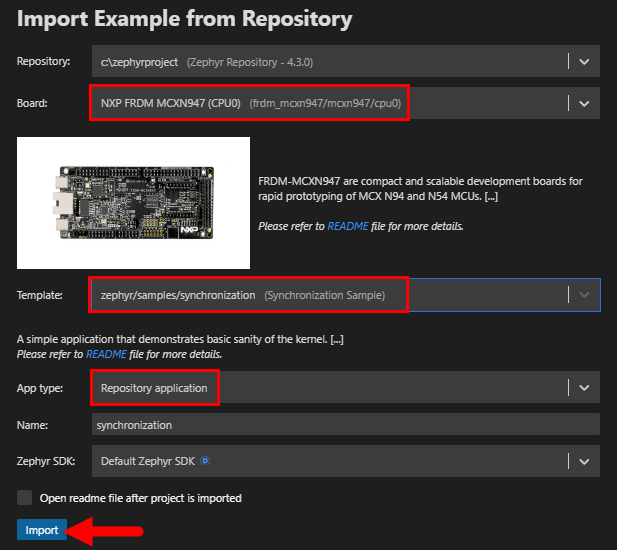Select the c:\zephyrproject repository field
617x550 pixels.
pyautogui.click(x=345, y=61)
